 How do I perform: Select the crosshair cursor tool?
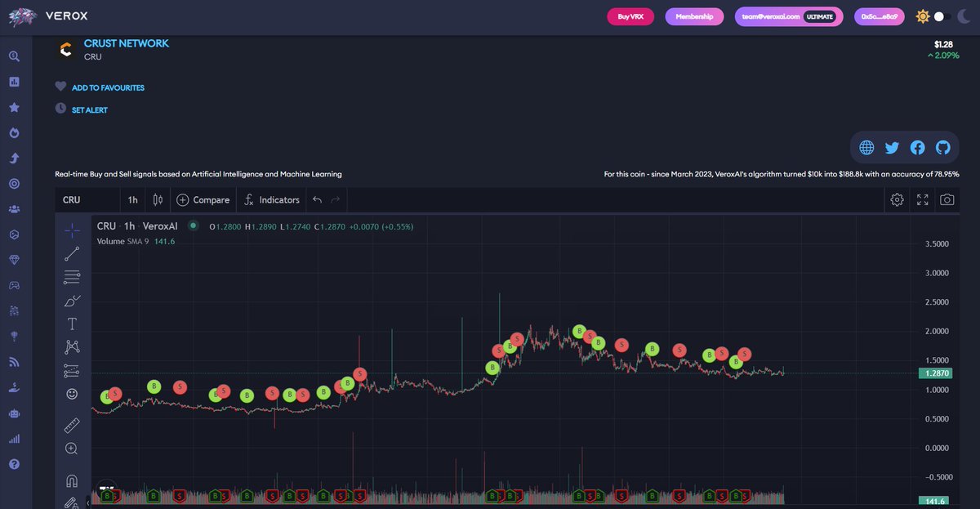72,230
